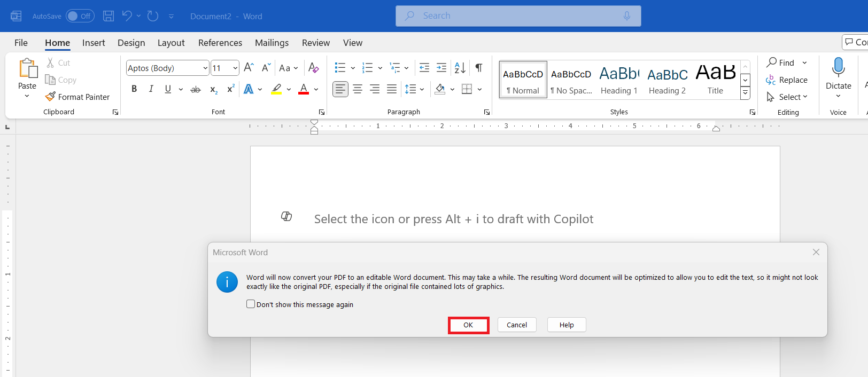Click OK in conversion dialog
The width and height of the screenshot is (868, 377).
pyautogui.click(x=468, y=325)
